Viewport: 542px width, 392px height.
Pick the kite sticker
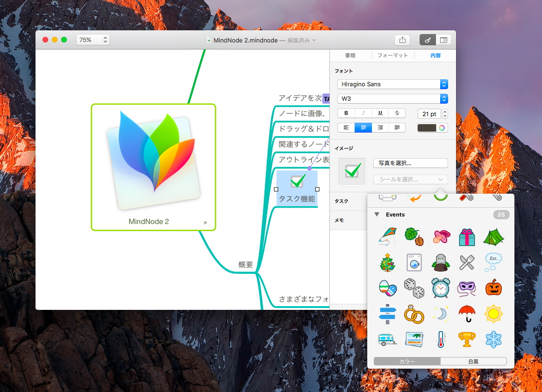(x=387, y=237)
